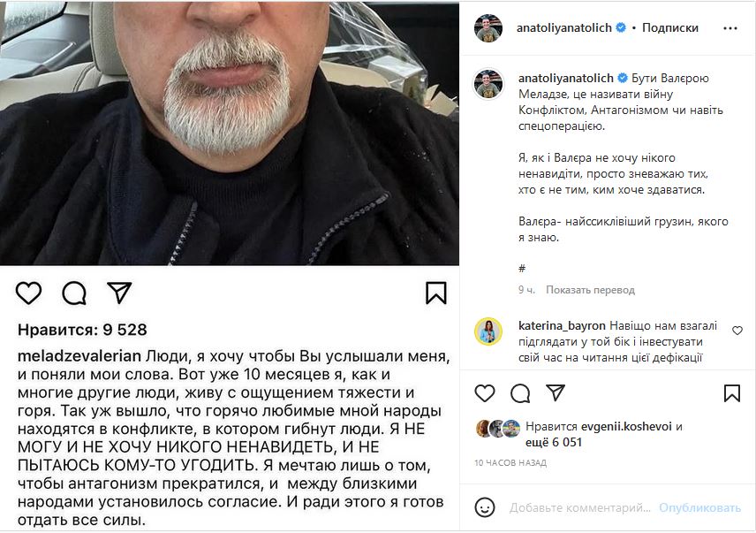
Task: Like katerina_bayron's comment heart
Action: pyautogui.click(x=737, y=331)
